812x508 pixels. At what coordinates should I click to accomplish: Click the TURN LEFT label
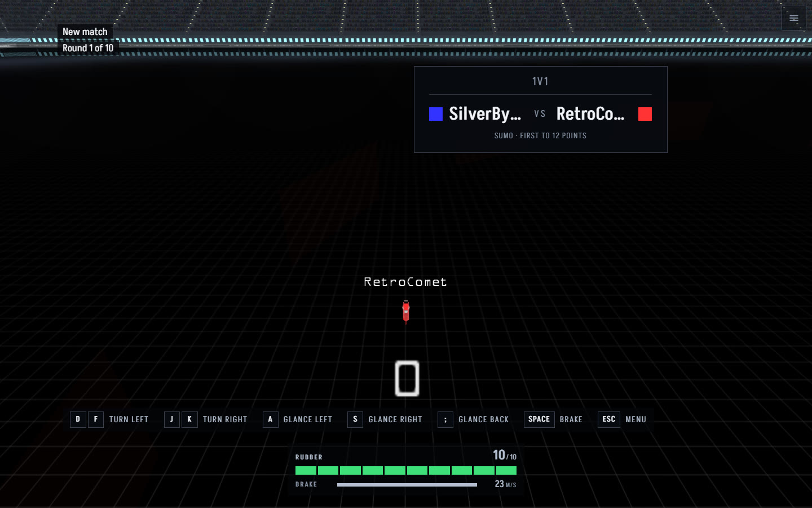click(x=129, y=419)
